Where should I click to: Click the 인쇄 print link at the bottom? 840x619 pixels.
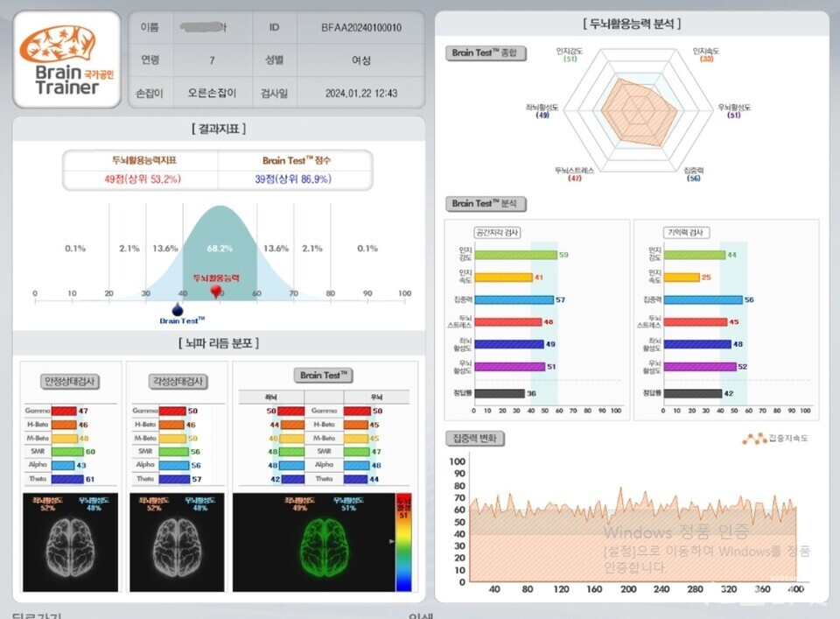coord(421,615)
